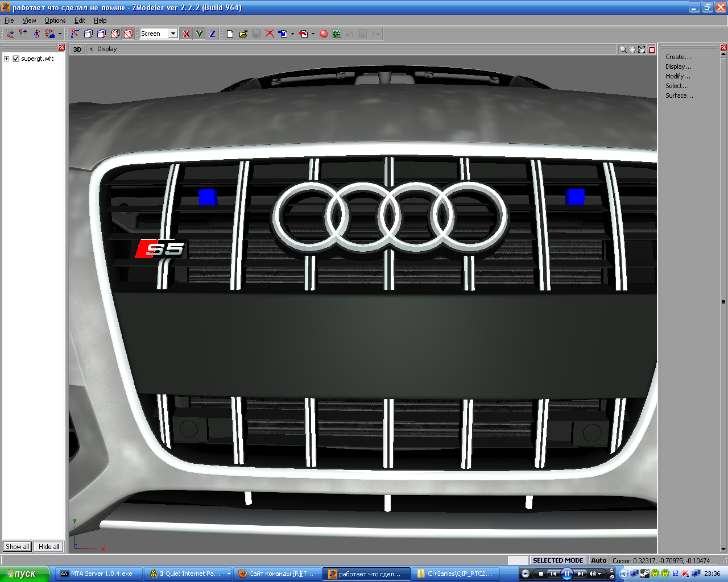
Task: Go to previous track in taskbar player
Action: coord(553,573)
